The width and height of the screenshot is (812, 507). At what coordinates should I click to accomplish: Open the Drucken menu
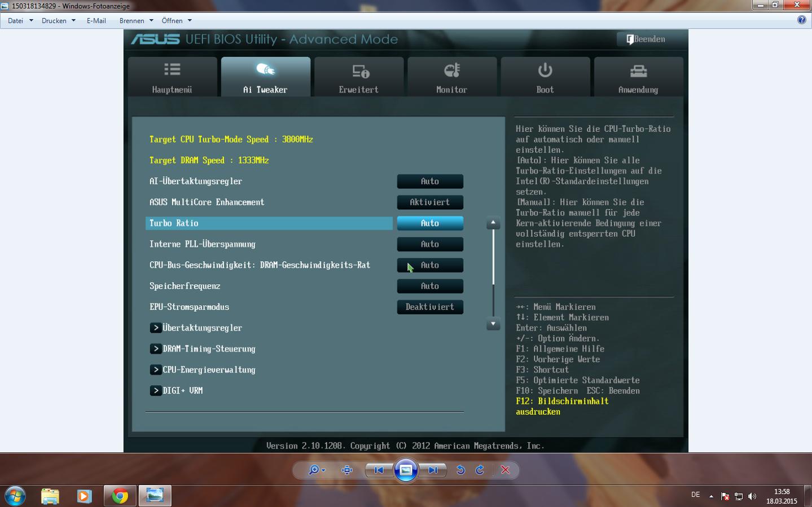click(x=58, y=20)
